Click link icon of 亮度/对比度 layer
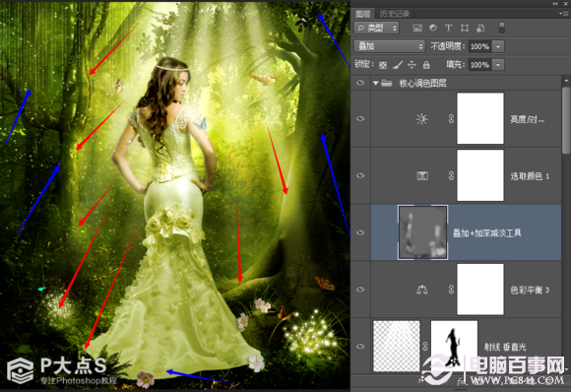This screenshot has height=392, width=571. [x=451, y=119]
